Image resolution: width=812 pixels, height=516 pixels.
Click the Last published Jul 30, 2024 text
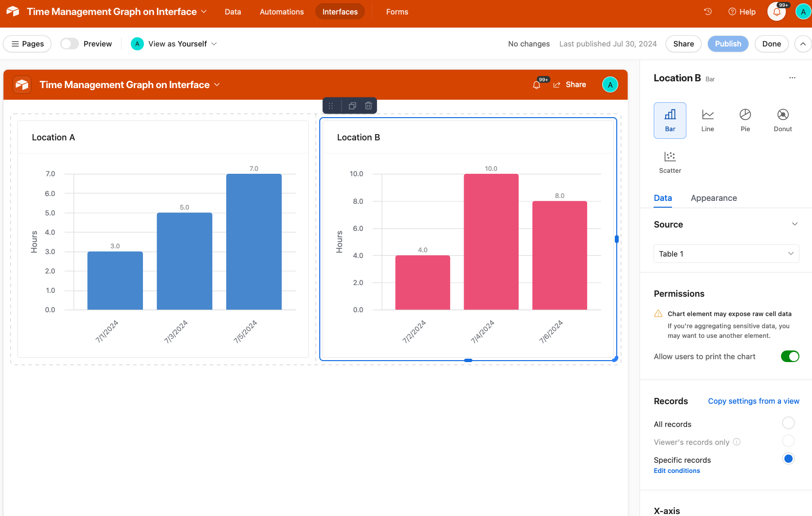pyautogui.click(x=608, y=44)
